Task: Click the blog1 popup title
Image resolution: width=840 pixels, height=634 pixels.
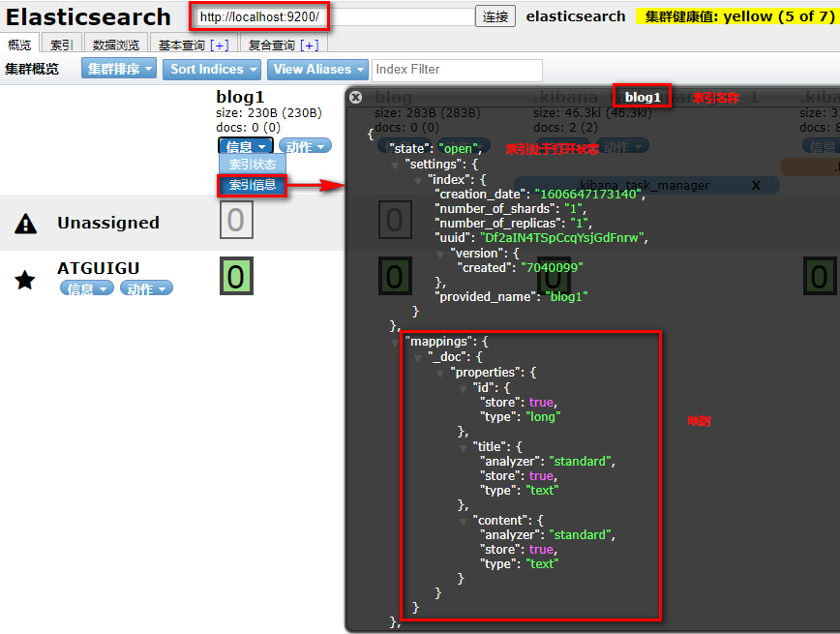Action: [x=643, y=97]
